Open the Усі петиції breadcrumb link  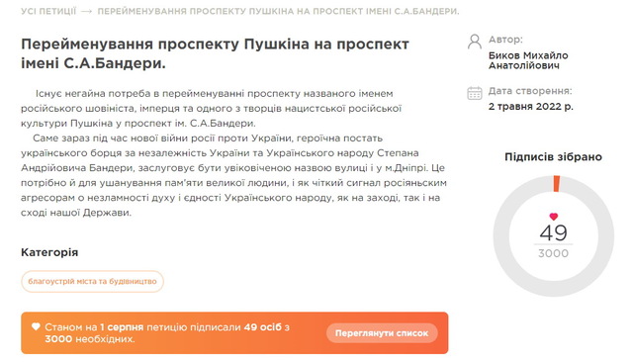(x=48, y=11)
